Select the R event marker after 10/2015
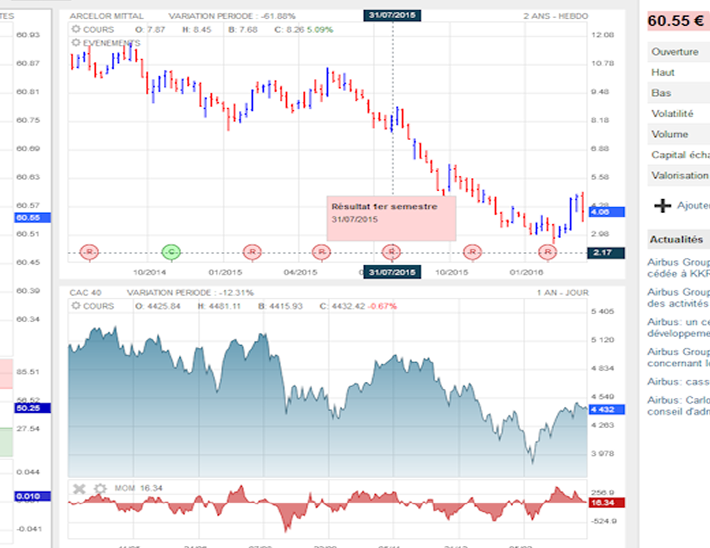 [x=472, y=252]
